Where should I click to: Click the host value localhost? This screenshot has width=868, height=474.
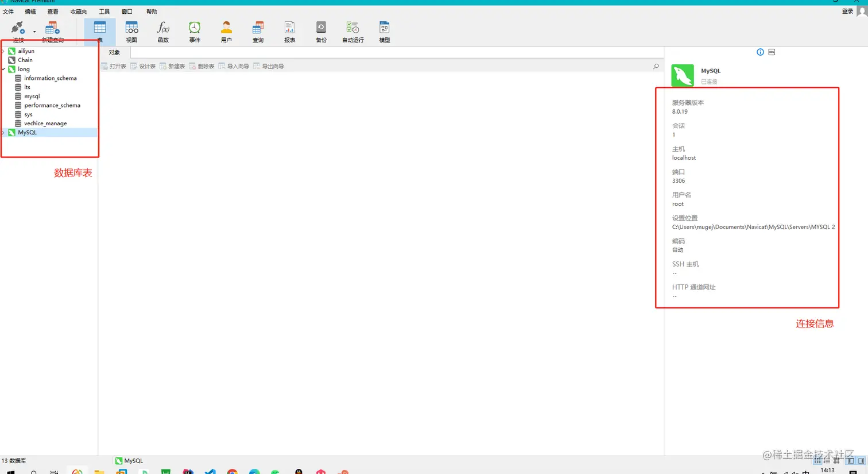coord(684,158)
